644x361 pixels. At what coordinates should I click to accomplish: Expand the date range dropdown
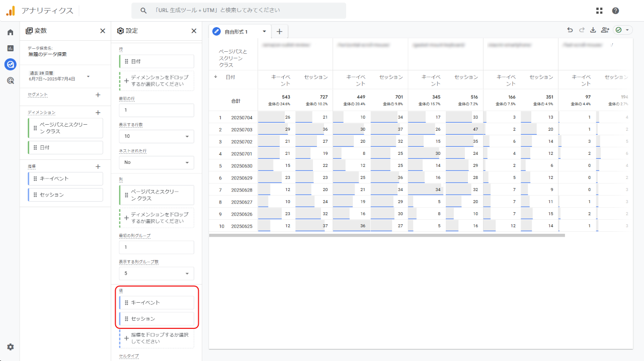[89, 76]
